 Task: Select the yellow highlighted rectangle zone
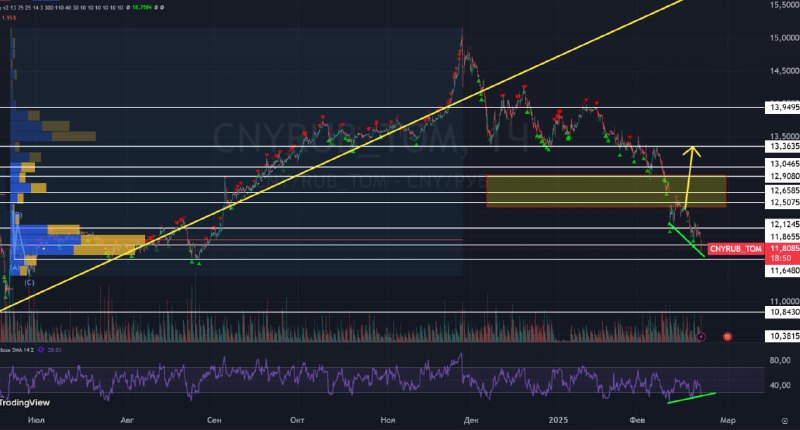[x=606, y=191]
